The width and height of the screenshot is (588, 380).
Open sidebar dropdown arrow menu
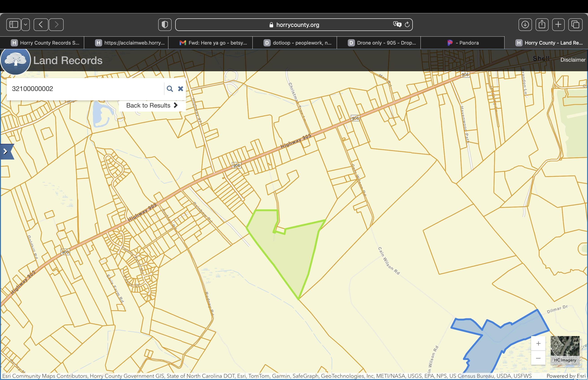click(x=25, y=25)
